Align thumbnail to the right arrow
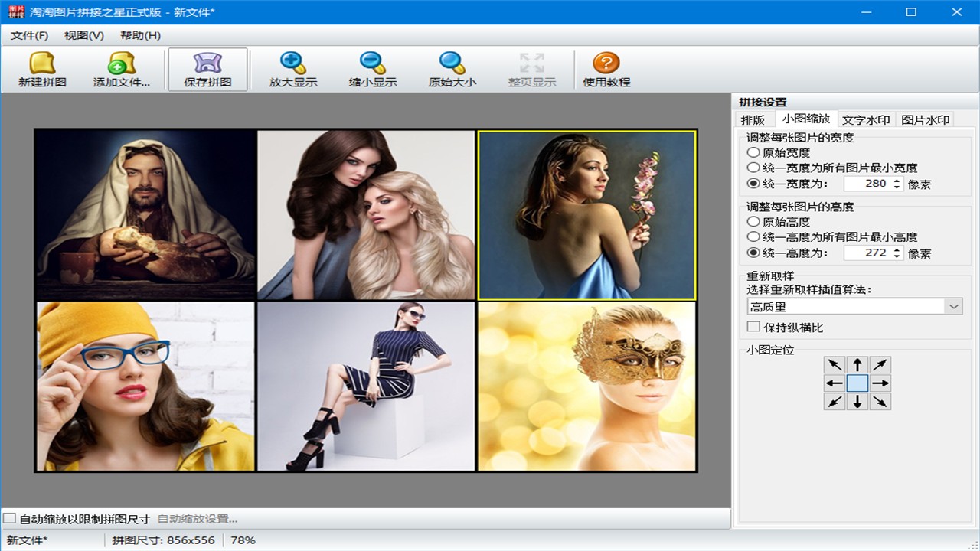 [x=880, y=383]
